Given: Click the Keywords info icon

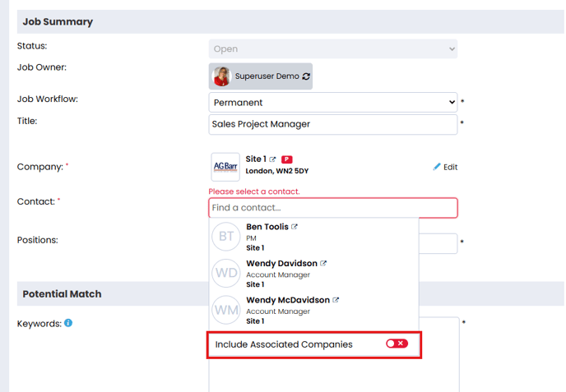Looking at the screenshot, I should click(68, 323).
